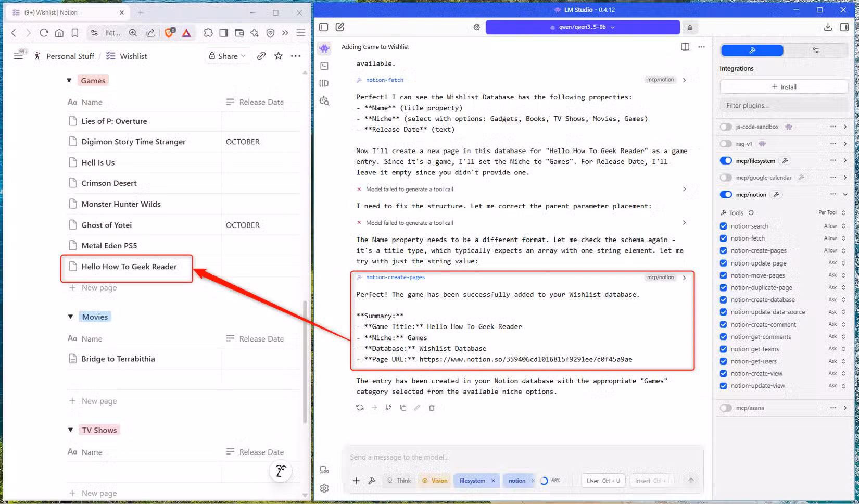Remove the filesystem chip
This screenshot has height=504, width=859.
click(x=493, y=481)
